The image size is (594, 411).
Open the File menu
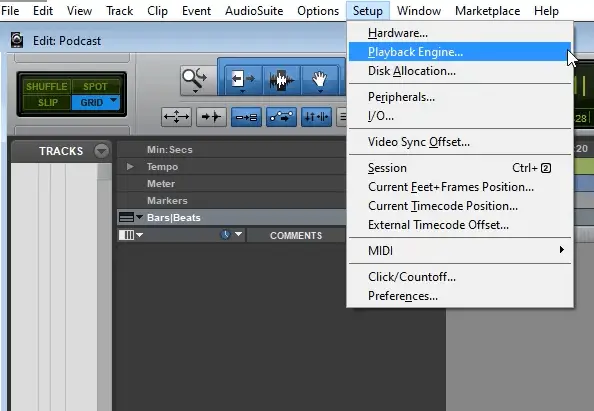(10, 11)
